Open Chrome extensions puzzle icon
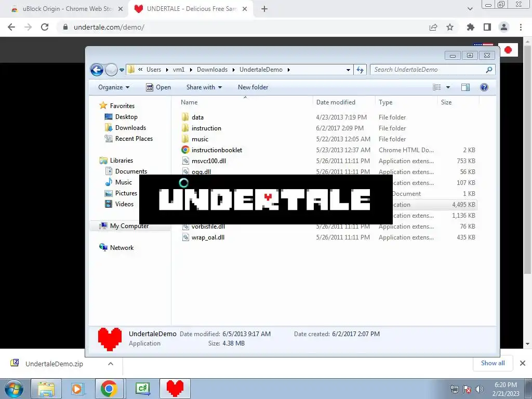Viewport: 532px width, 399px height. coord(470,27)
